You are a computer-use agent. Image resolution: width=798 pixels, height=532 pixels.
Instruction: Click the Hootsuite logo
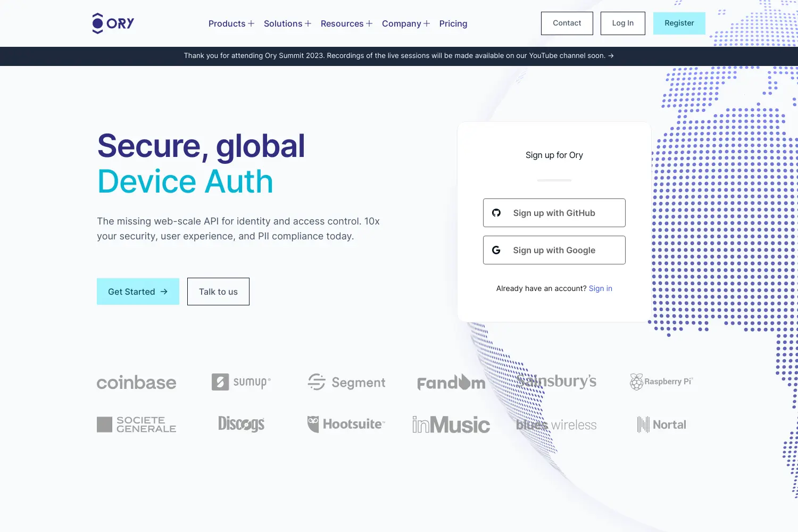(x=346, y=424)
